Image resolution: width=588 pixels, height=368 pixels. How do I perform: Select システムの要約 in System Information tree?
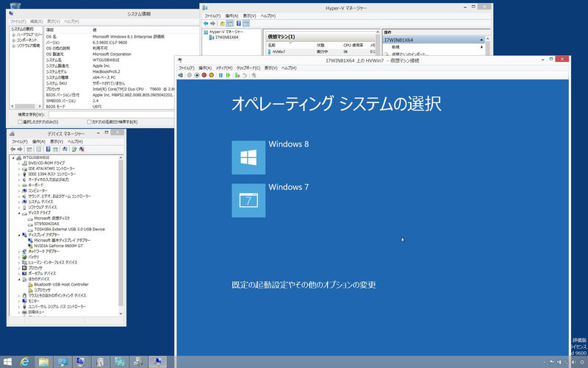pos(22,29)
